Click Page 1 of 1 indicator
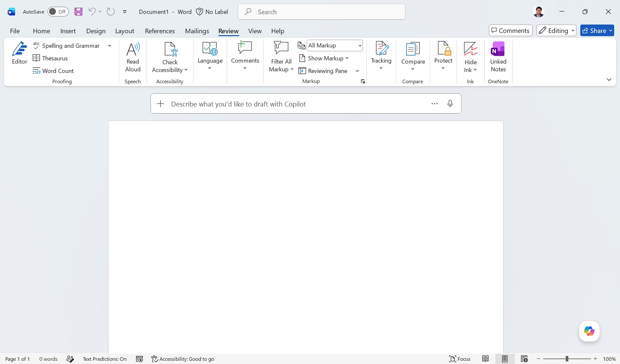Screen dimensions: 620x364 [17, 359]
